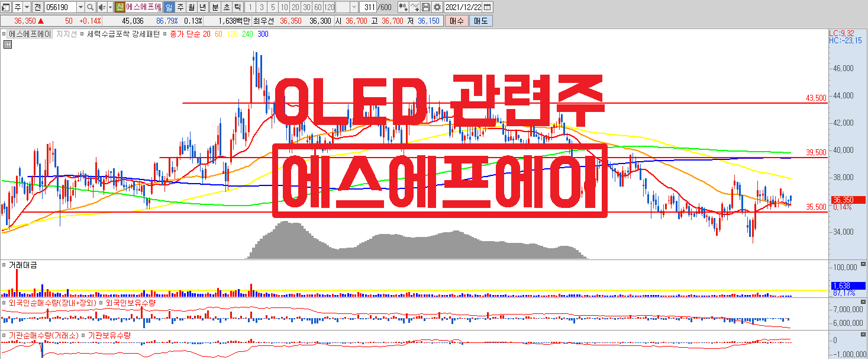
Task: Toggle the 외국인순매수량(장내+장외) indicator marker
Action: (x=4, y=302)
